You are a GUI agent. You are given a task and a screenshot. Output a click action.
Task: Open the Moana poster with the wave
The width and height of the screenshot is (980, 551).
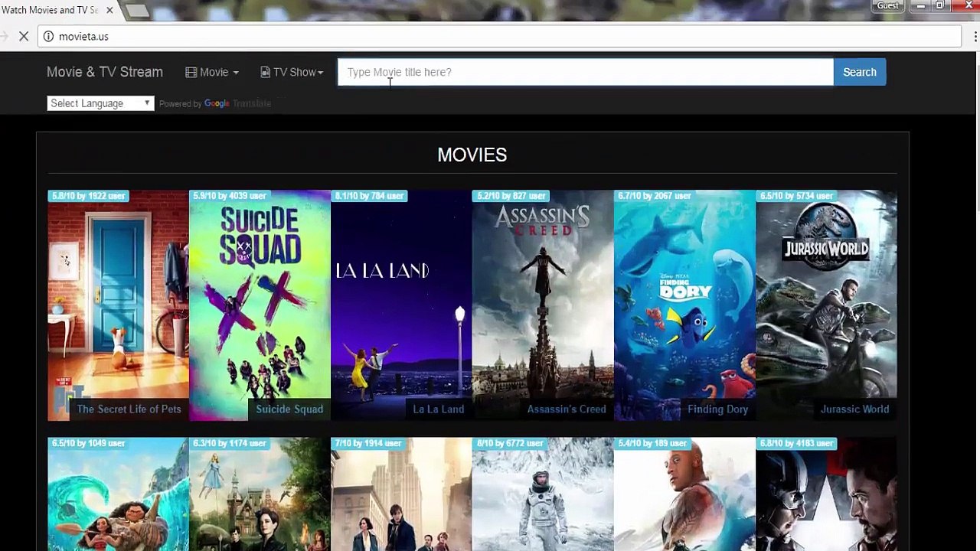click(118, 494)
